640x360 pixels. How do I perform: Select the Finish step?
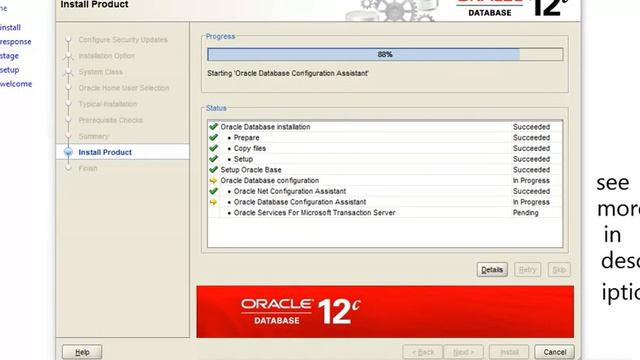click(88, 168)
